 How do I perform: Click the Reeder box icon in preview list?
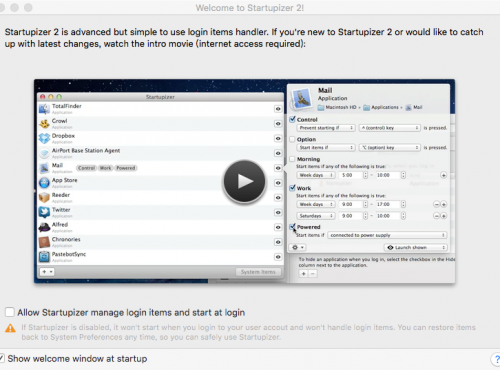tap(44, 197)
